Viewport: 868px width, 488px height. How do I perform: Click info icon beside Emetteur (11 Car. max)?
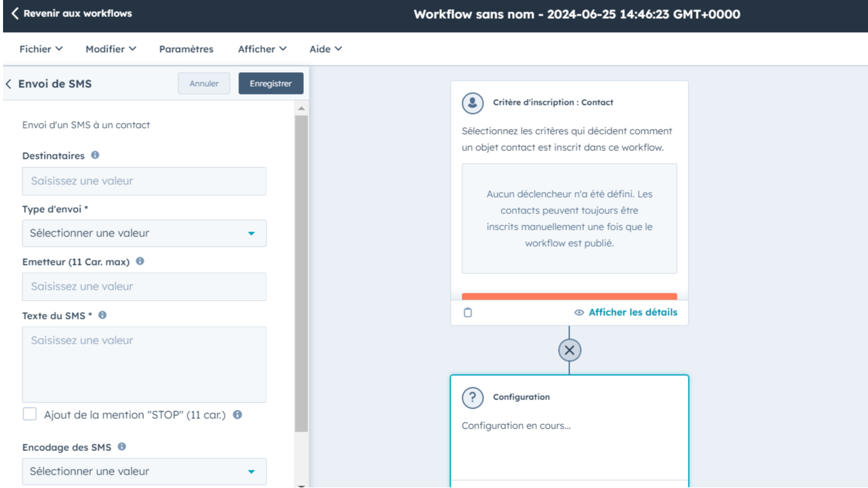pos(140,261)
